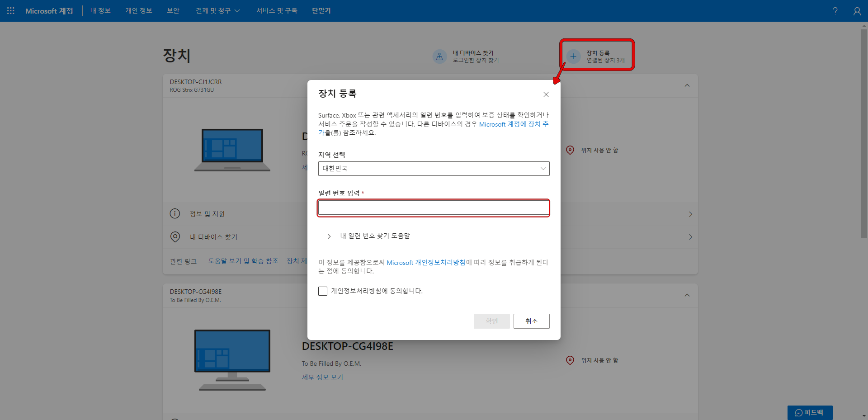Click the pin beside DESKTOP-CJ1JCRR 위치 사용 안 함
The height and width of the screenshot is (420, 868).
coord(570,150)
